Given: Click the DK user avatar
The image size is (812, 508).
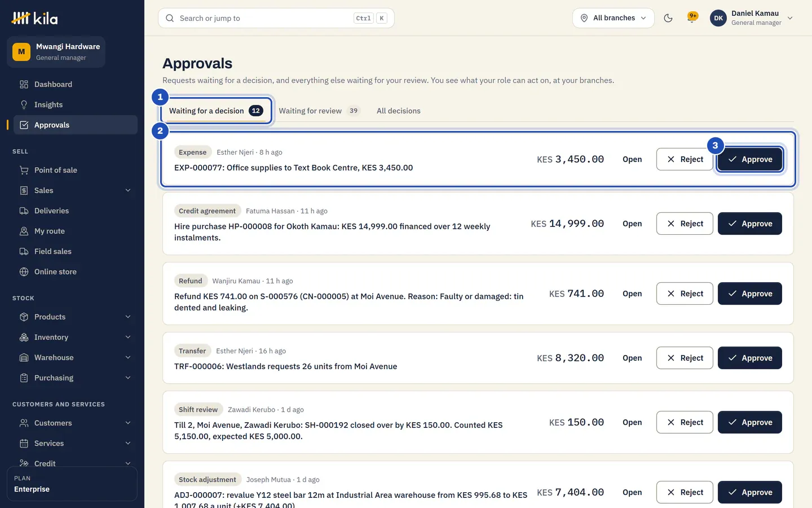Looking at the screenshot, I should click(718, 18).
